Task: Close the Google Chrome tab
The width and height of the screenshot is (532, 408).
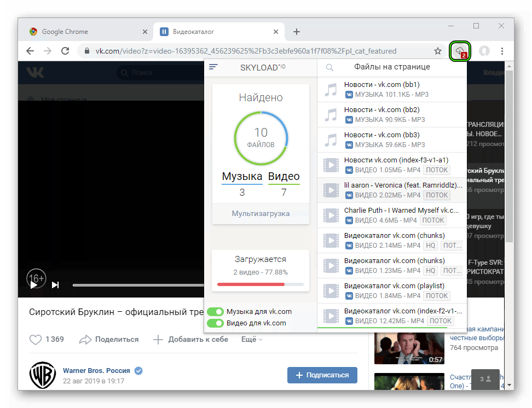Action: point(145,32)
